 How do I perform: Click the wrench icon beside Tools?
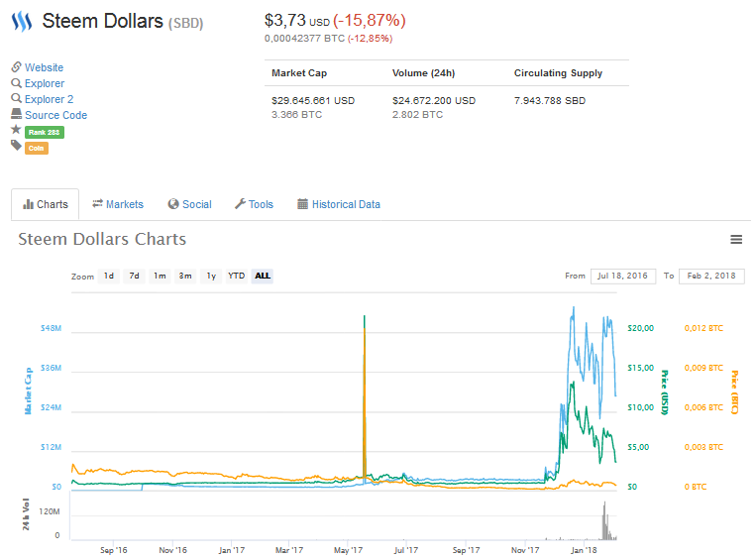pos(240,204)
